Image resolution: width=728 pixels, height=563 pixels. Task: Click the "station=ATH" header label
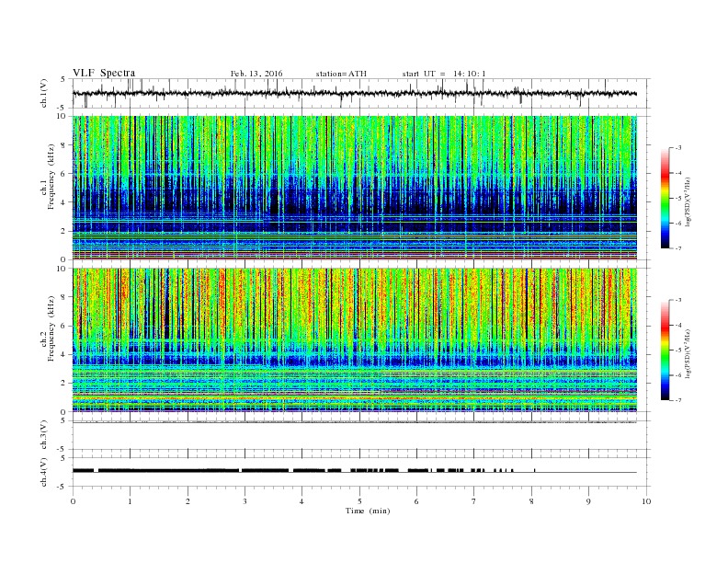(341, 74)
